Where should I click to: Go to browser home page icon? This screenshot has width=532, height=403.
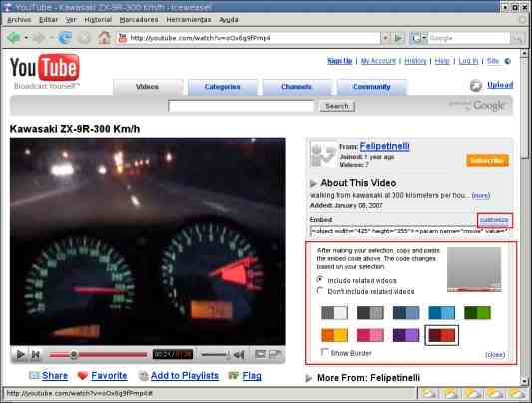pyautogui.click(x=104, y=38)
